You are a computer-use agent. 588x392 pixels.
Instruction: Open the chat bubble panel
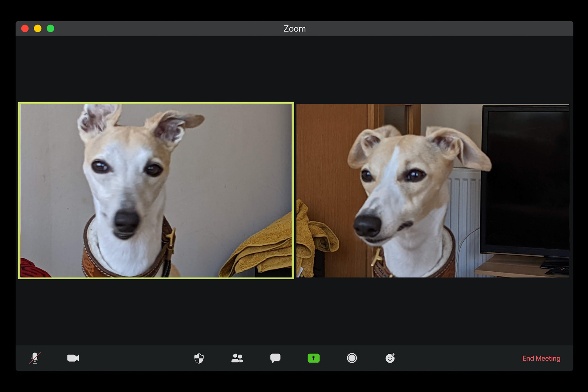point(275,358)
